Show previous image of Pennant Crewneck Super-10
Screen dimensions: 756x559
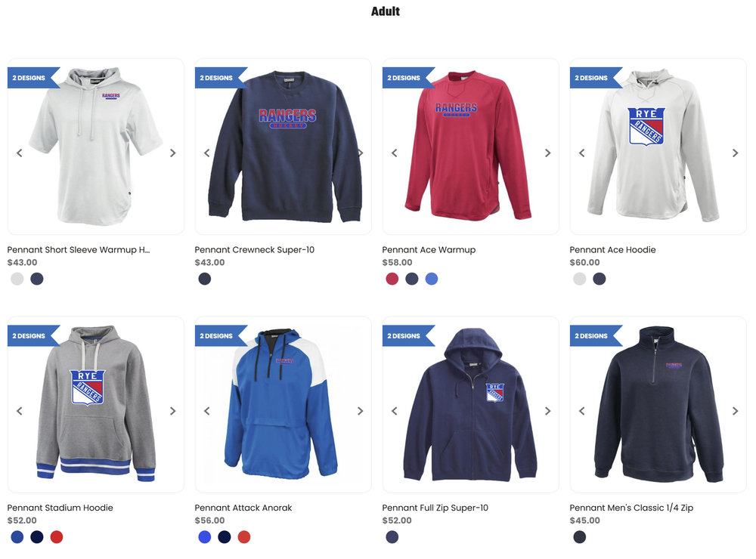point(207,153)
